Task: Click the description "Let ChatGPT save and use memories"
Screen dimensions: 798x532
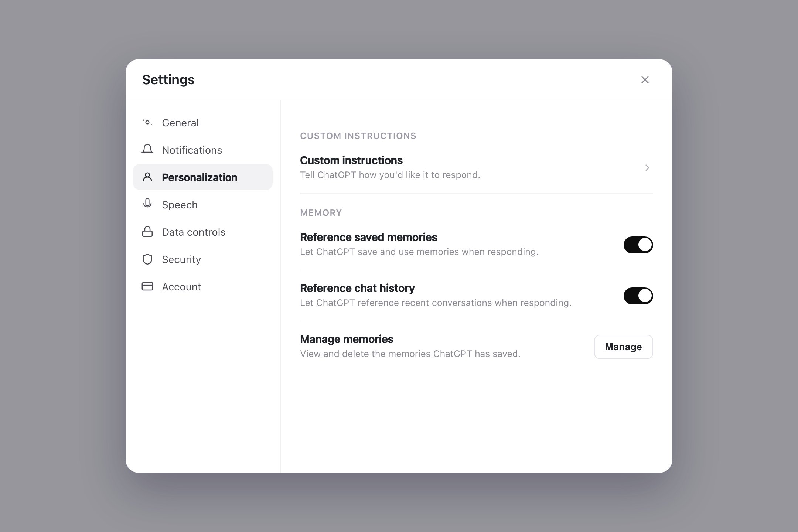Action: [x=419, y=252]
